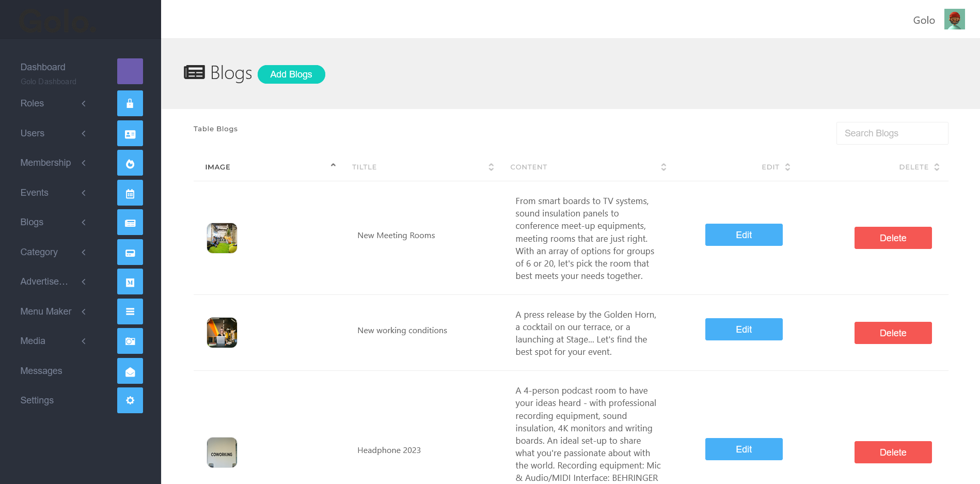Click the lock icon beside Roles
Screen dimensions: 980x484
click(130, 103)
